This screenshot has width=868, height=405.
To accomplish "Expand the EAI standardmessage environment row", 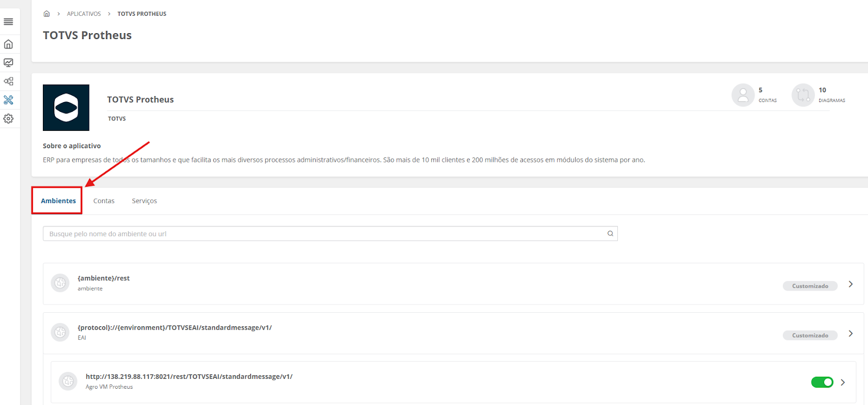I will click(851, 333).
